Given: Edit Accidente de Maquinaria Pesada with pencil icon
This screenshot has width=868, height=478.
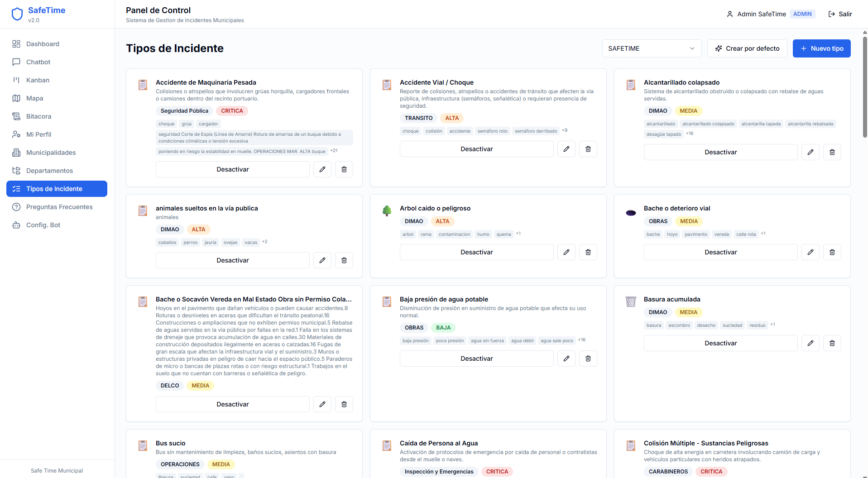Looking at the screenshot, I should (322, 169).
